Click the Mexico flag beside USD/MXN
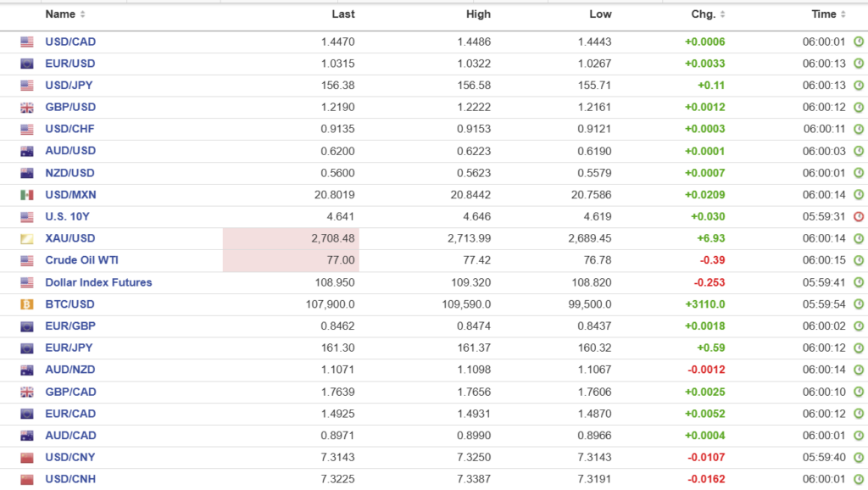The width and height of the screenshot is (868, 490). pos(27,195)
